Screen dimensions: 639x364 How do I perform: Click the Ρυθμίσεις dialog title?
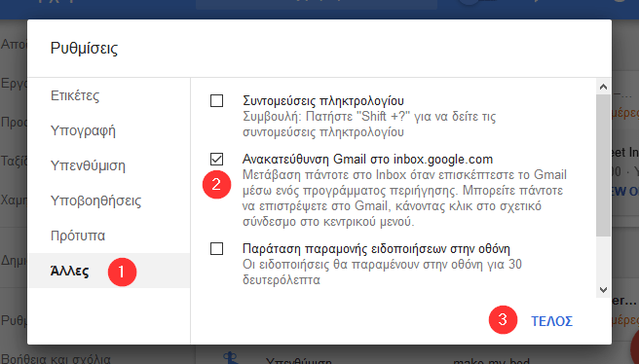(84, 48)
